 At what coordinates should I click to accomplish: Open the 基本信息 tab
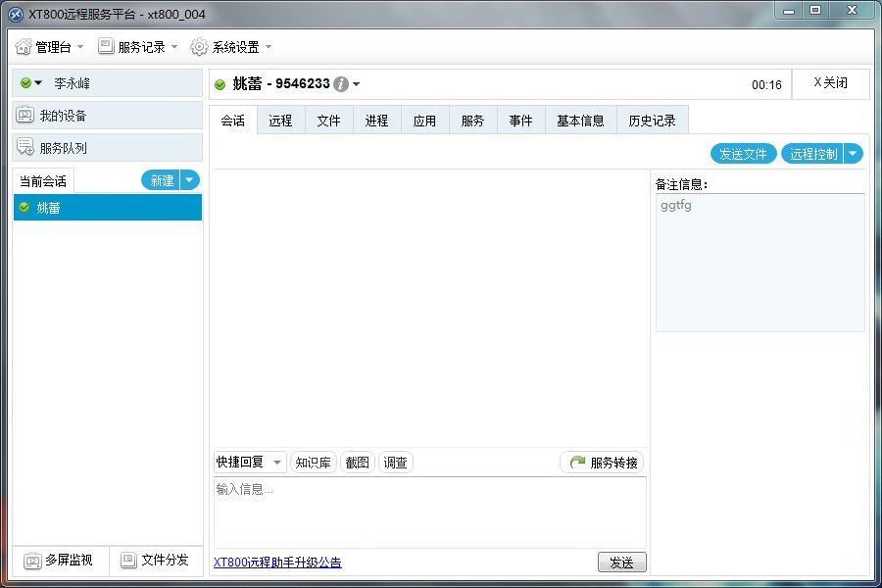(x=580, y=121)
